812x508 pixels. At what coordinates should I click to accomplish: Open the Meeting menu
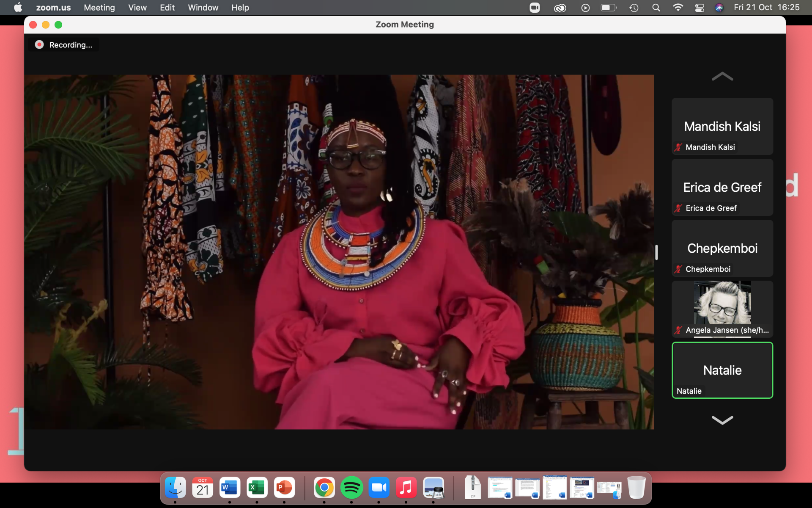[x=99, y=8]
